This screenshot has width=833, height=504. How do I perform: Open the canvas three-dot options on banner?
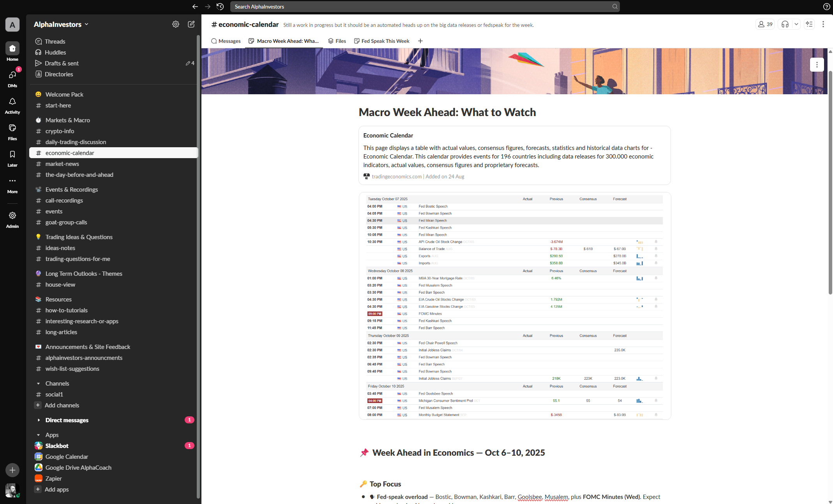tap(817, 65)
